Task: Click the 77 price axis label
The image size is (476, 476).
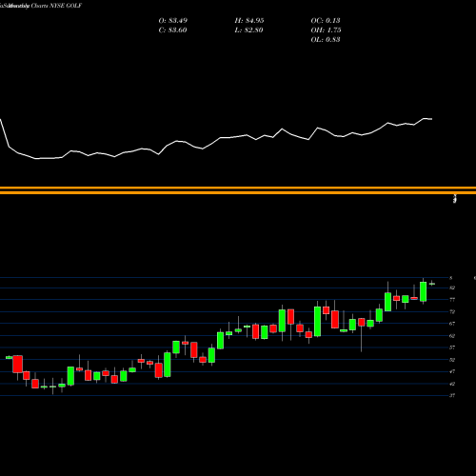Action: point(452,300)
